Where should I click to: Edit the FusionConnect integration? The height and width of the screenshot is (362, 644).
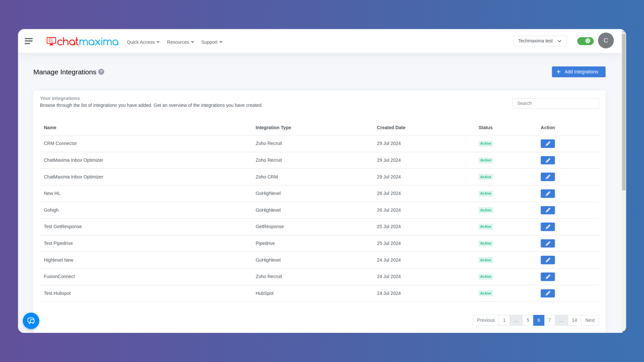(547, 277)
